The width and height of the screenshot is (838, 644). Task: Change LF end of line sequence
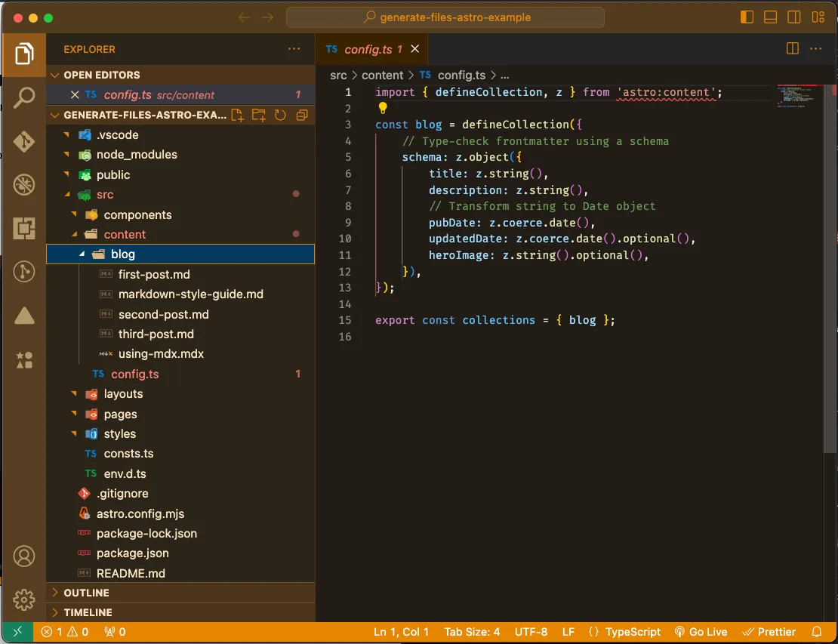[x=568, y=632]
